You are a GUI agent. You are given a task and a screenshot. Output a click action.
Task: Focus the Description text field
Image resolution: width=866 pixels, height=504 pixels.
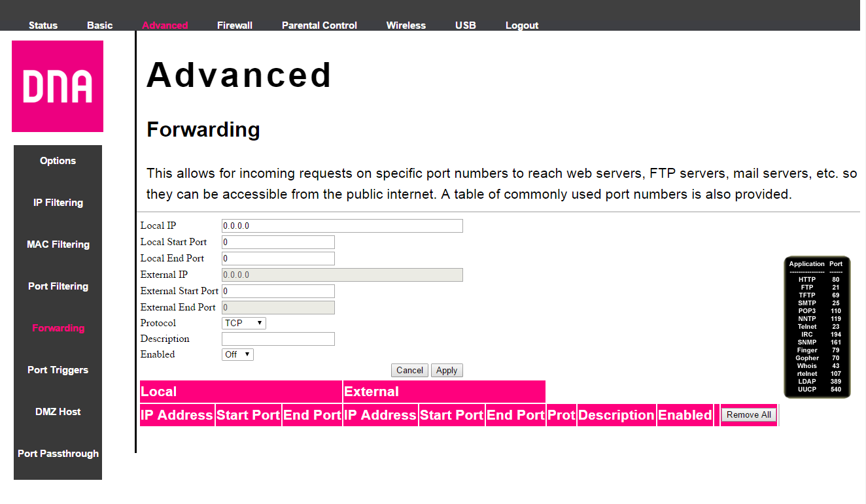(x=278, y=339)
